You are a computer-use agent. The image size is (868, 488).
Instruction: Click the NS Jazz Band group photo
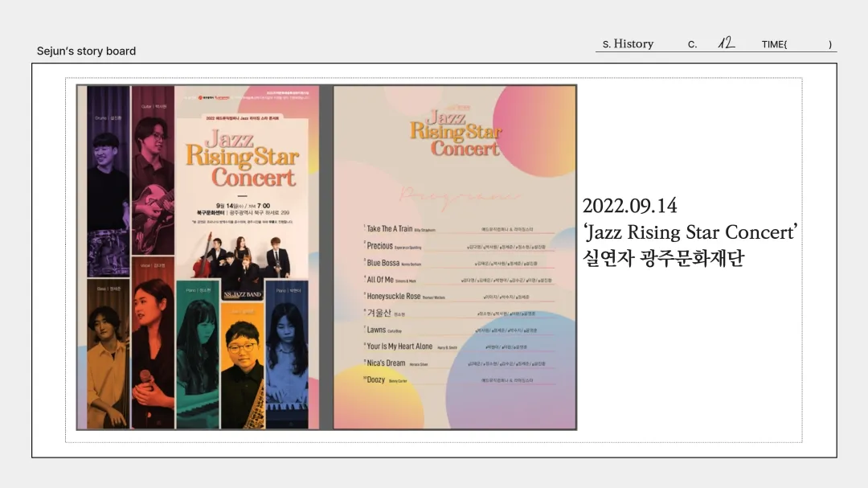coord(243,257)
